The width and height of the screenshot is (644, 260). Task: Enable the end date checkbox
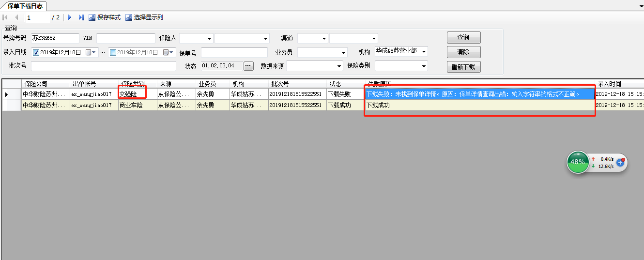tap(113, 52)
